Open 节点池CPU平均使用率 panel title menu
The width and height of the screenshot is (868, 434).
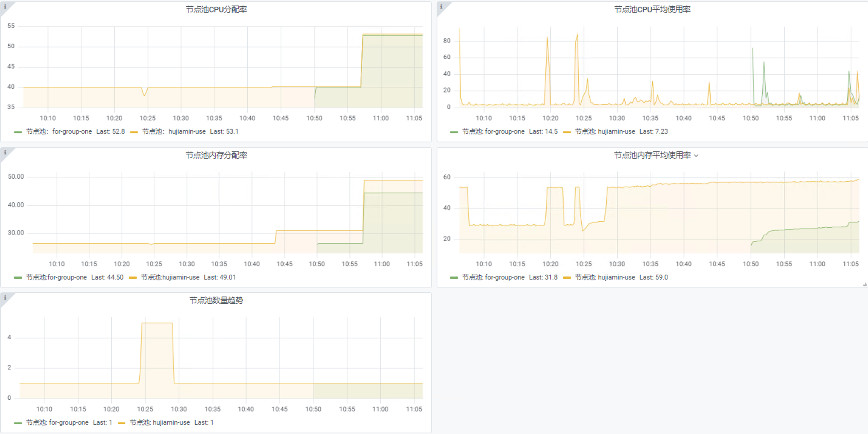(x=652, y=9)
